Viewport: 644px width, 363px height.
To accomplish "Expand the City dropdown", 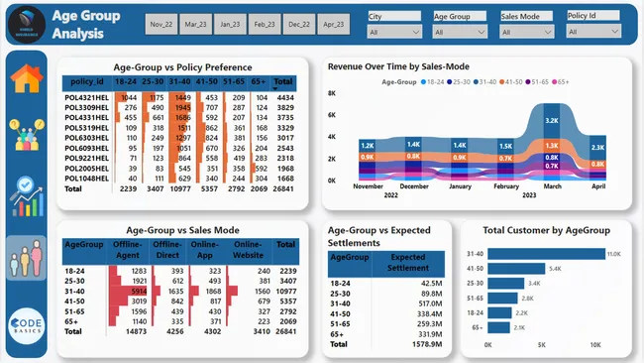I will click(394, 32).
